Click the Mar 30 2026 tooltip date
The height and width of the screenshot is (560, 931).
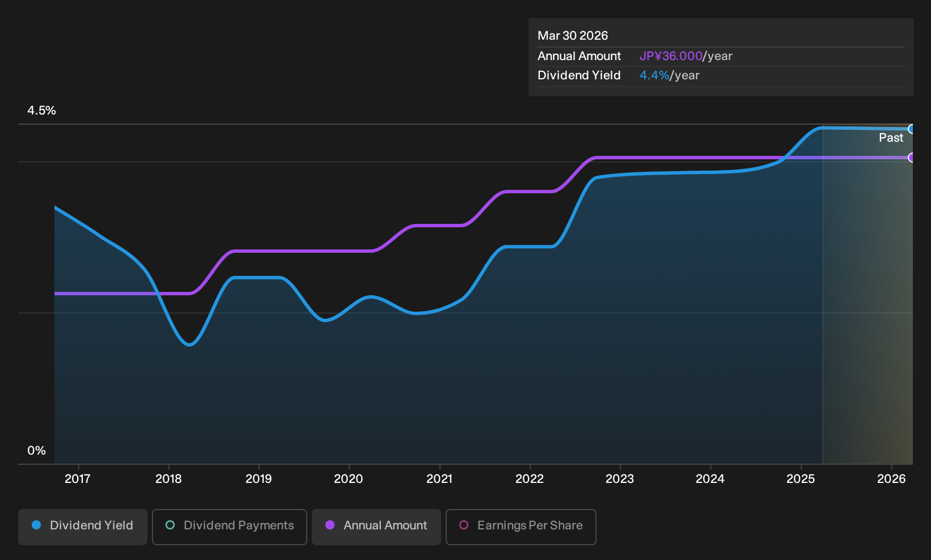click(x=573, y=36)
